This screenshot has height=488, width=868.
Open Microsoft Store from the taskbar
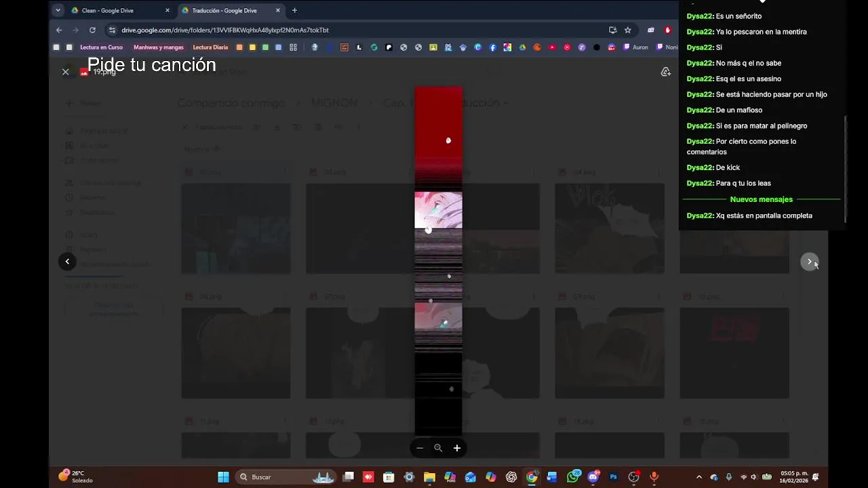pos(389,477)
